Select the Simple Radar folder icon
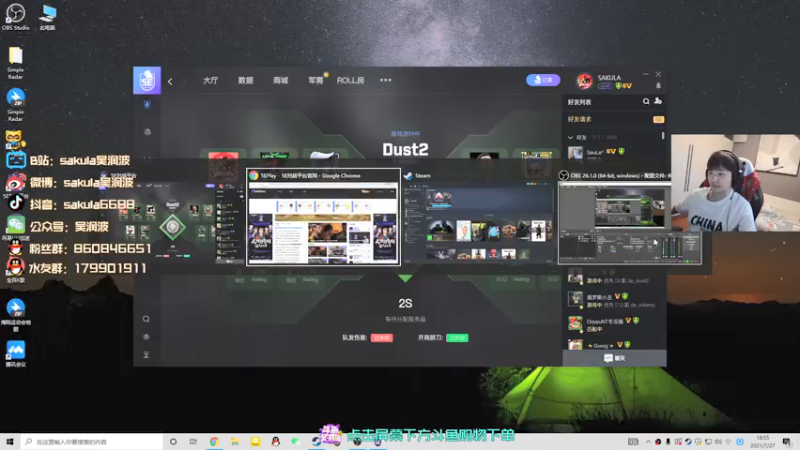Screen dimensions: 800x450 pos(15,63)
